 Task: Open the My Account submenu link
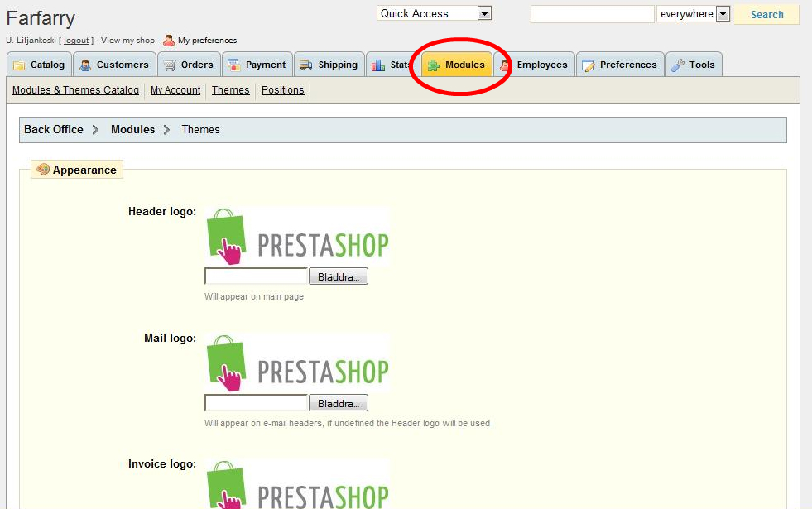[175, 90]
